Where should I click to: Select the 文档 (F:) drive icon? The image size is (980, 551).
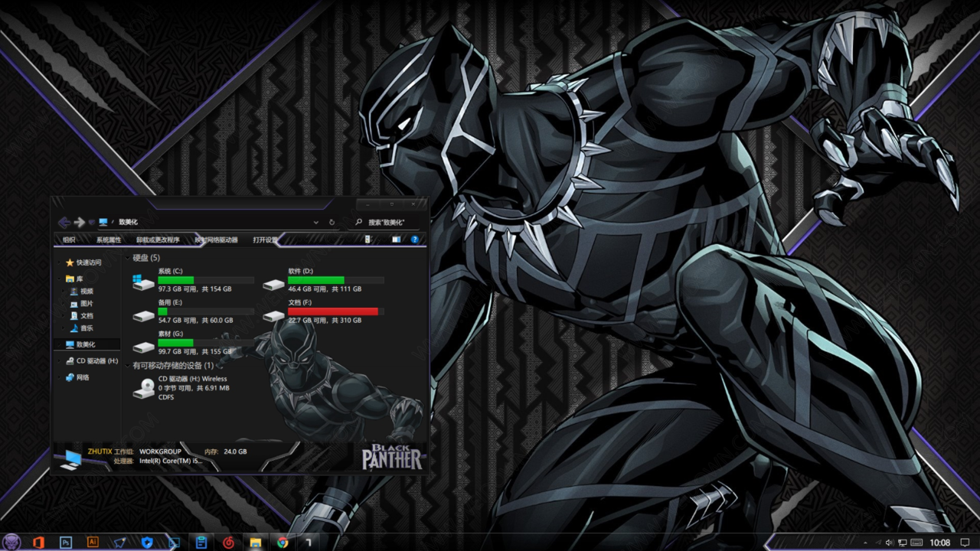tap(273, 315)
